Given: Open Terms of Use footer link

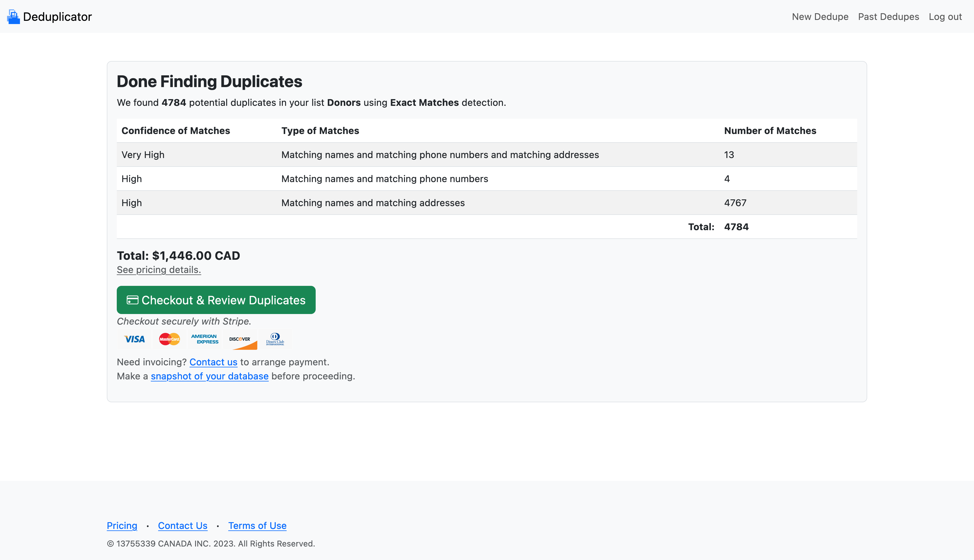Looking at the screenshot, I should tap(257, 525).
